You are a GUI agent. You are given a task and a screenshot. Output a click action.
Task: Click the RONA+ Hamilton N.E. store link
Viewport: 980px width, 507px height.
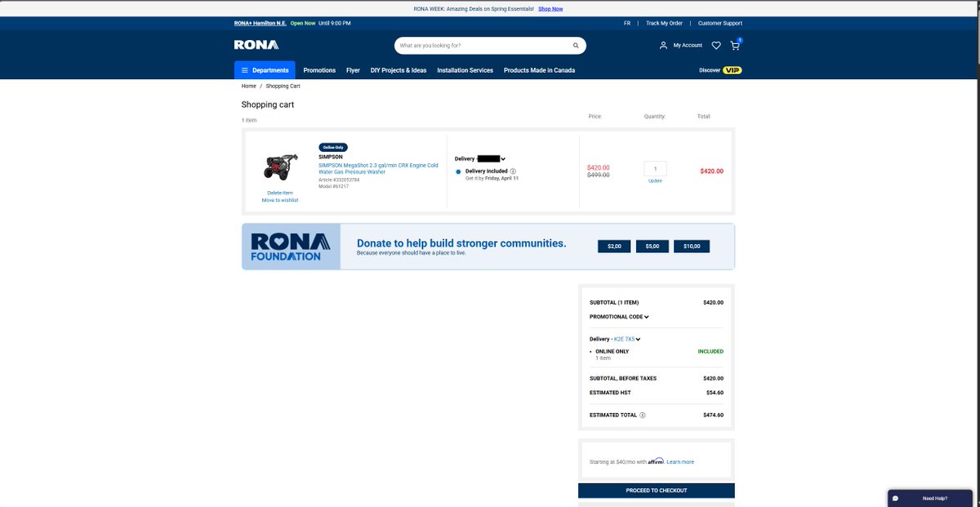click(260, 23)
